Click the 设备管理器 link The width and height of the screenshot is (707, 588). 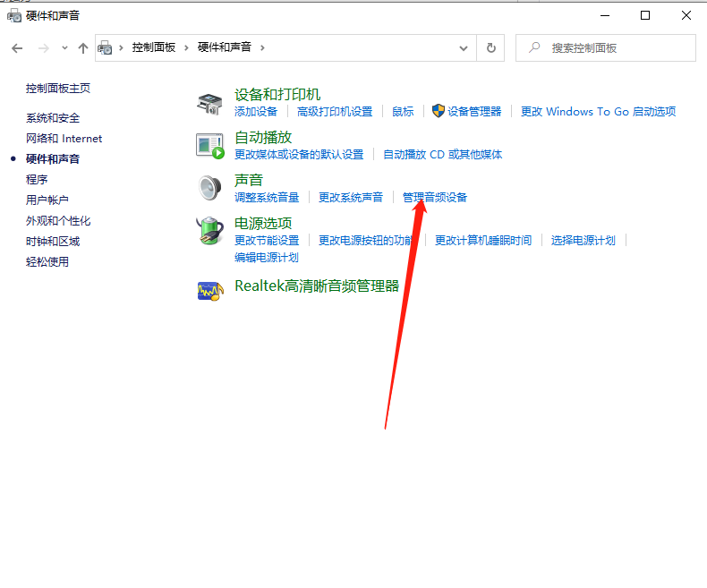[x=474, y=112]
